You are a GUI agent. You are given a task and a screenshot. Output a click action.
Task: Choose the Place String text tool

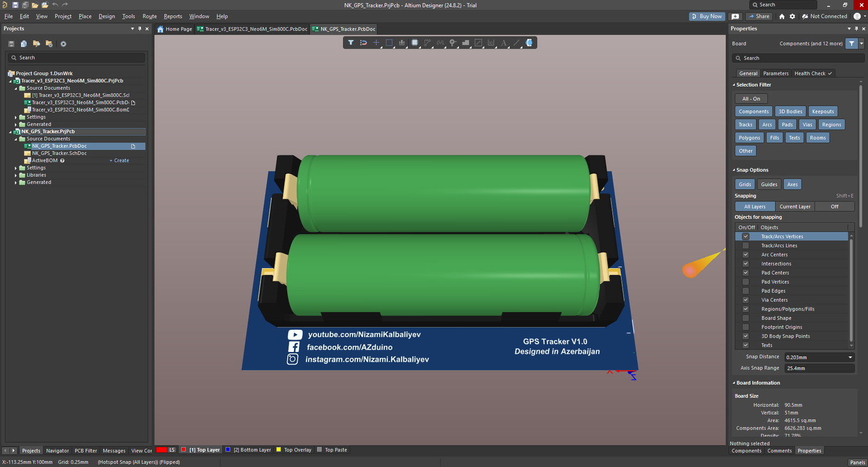coord(503,43)
